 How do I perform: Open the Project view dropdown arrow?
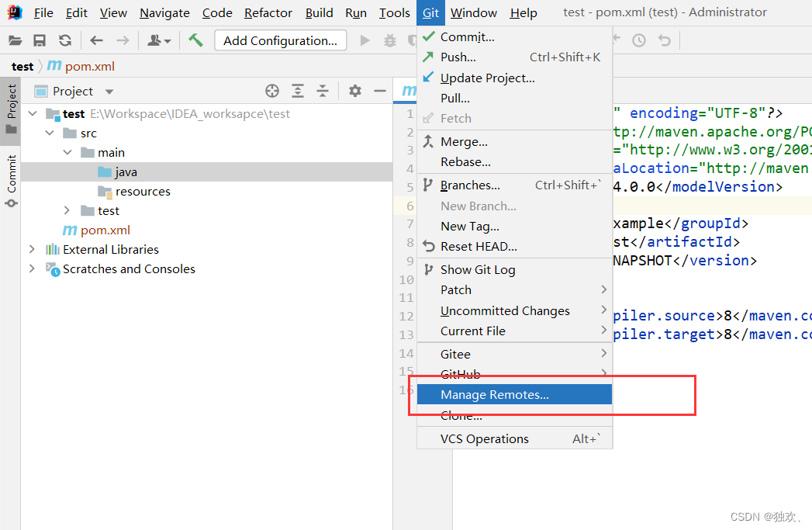tap(109, 92)
